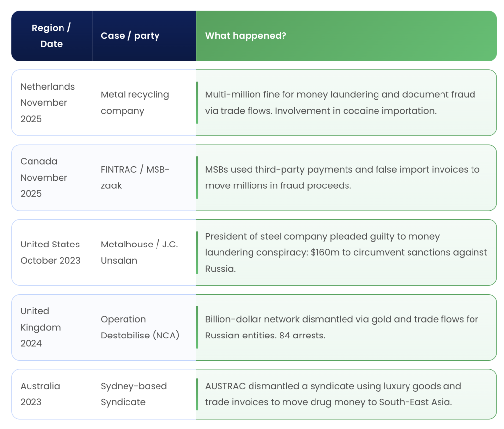Click the "Metalhouse / J.C. Unsalan" entry
The height and width of the screenshot is (429, 504).
tap(139, 252)
